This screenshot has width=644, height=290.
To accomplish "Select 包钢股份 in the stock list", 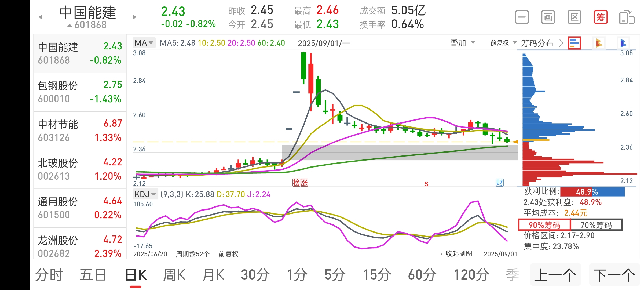I will [x=80, y=92].
